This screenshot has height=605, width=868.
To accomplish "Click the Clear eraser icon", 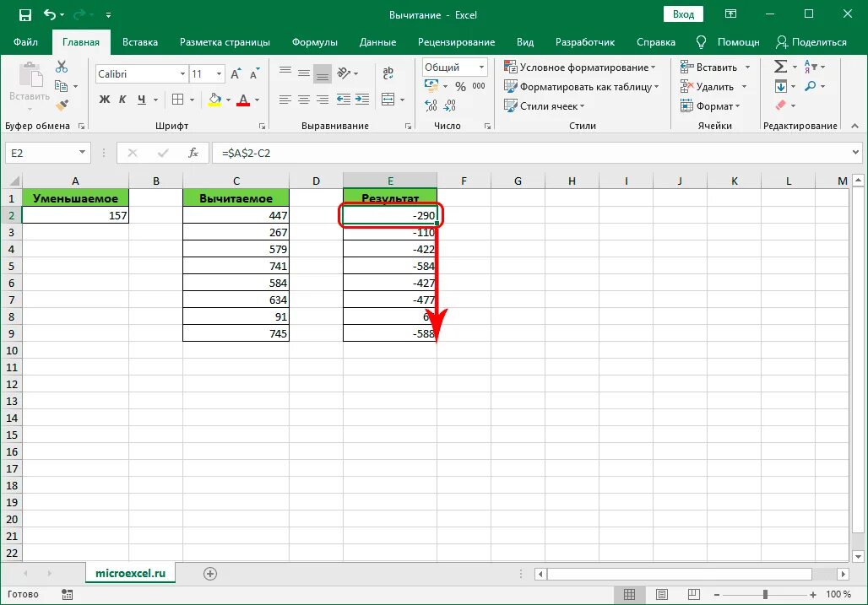I will pyautogui.click(x=780, y=105).
